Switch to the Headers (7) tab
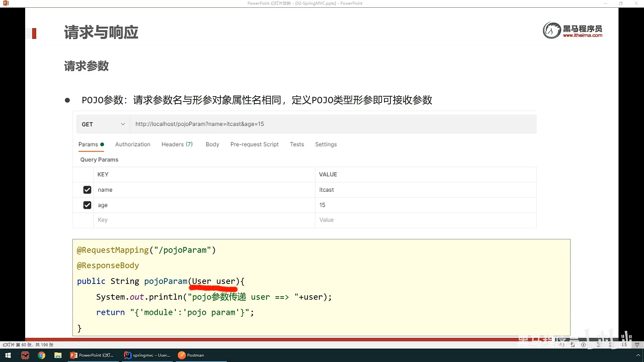644x362 pixels. click(177, 144)
